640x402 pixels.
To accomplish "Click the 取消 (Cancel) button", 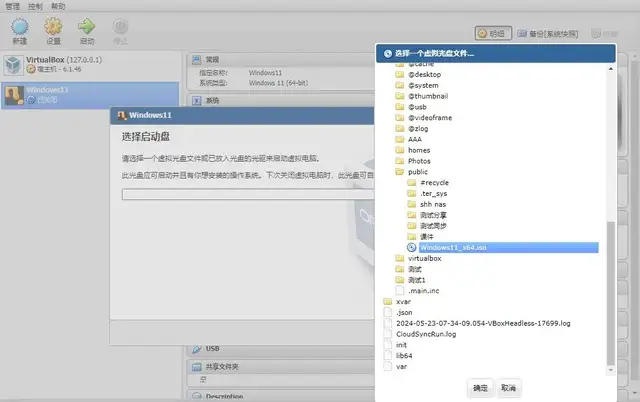I will pos(508,388).
